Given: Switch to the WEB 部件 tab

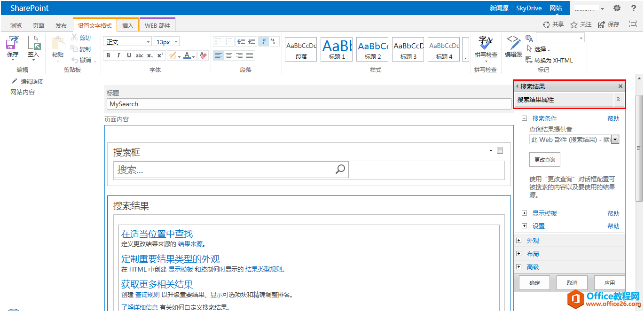Looking at the screenshot, I should point(157,26).
